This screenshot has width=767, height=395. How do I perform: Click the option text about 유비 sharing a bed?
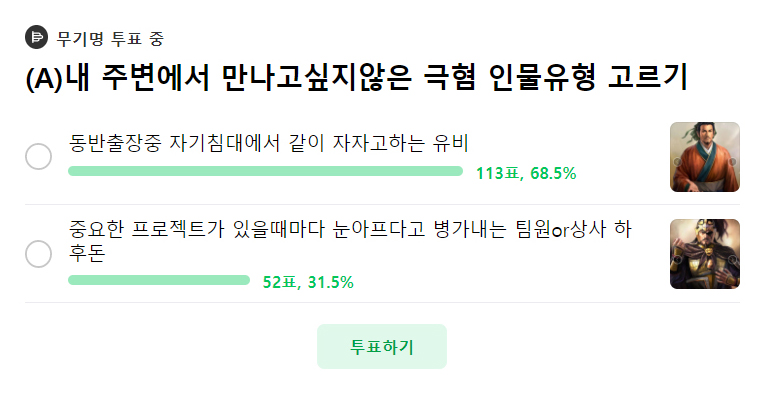(269, 144)
